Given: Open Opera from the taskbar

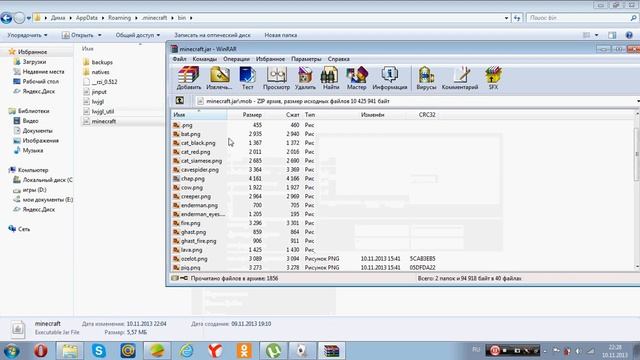Looking at the screenshot, I should coord(41,350).
